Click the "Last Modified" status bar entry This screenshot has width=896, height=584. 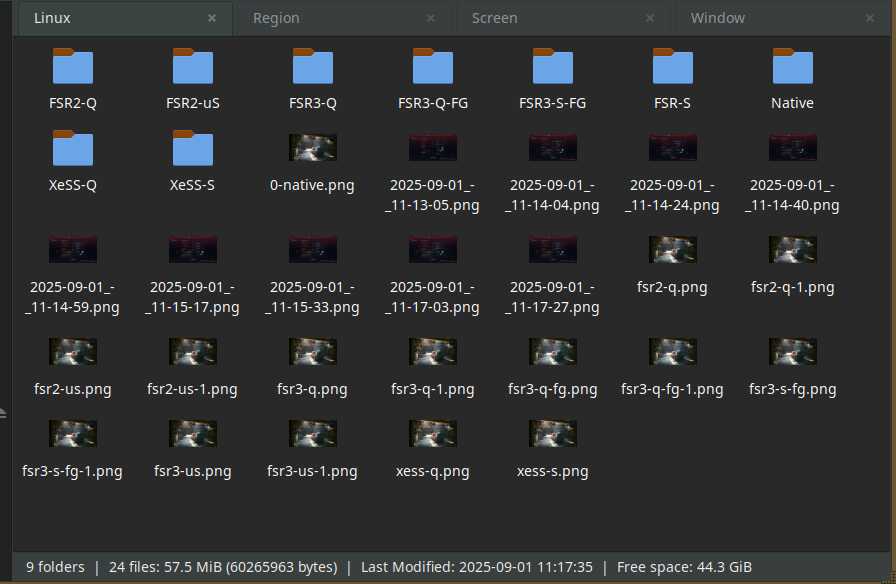coord(477,567)
